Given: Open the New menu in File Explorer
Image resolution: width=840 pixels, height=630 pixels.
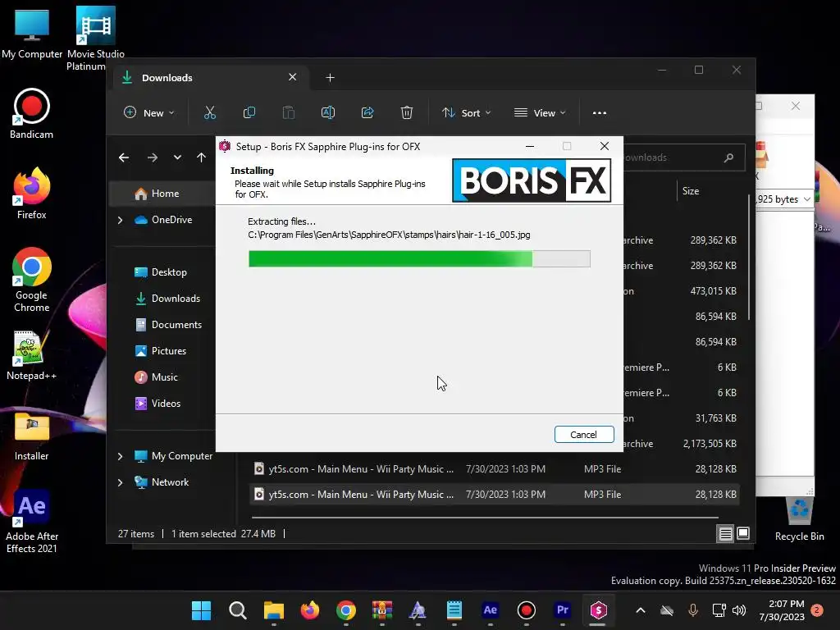Looking at the screenshot, I should point(149,113).
